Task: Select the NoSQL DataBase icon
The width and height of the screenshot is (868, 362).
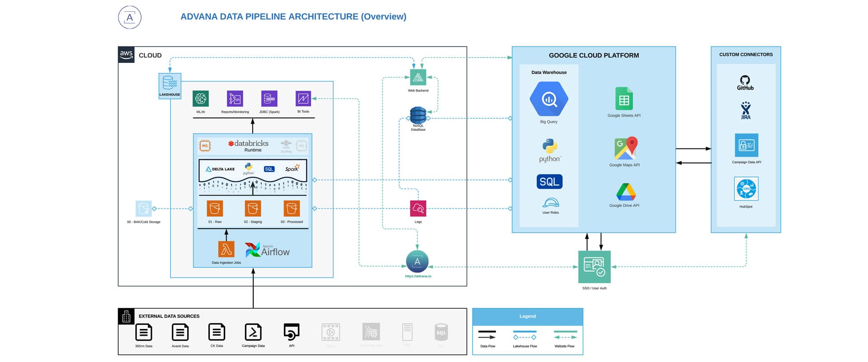Action: pos(418,115)
